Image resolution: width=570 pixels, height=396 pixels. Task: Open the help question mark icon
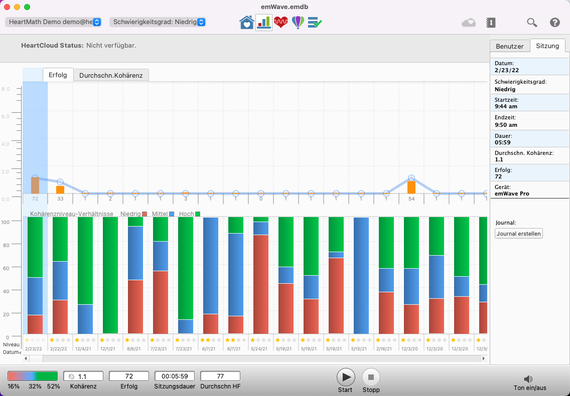coord(554,23)
